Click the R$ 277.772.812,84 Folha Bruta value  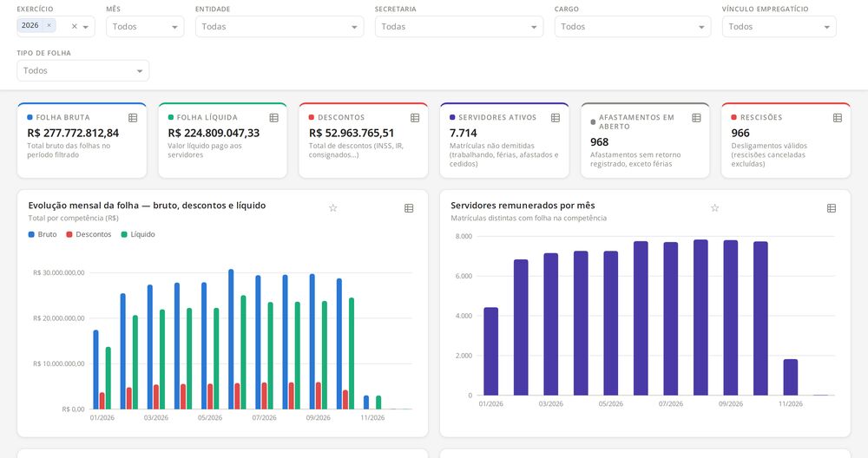(x=73, y=133)
